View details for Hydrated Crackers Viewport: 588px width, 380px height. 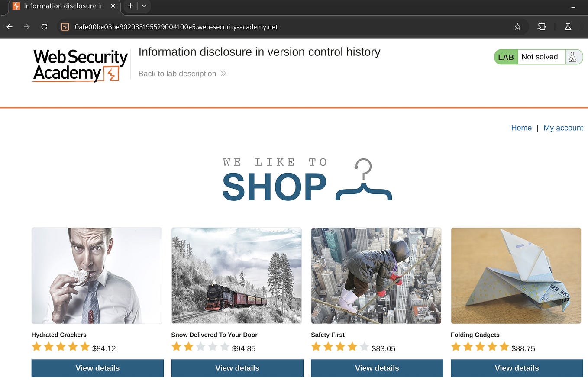click(x=97, y=368)
